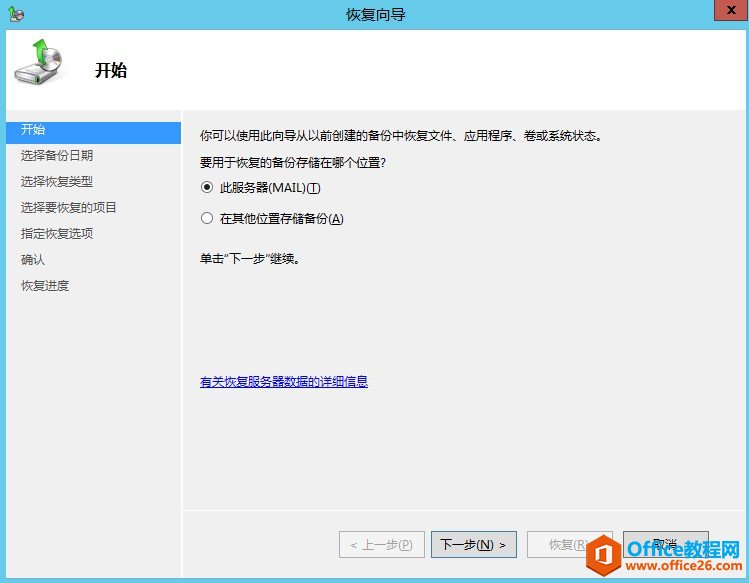This screenshot has width=749, height=583.
Task: Go to 选择要恢复的项目 step
Action: (69, 207)
